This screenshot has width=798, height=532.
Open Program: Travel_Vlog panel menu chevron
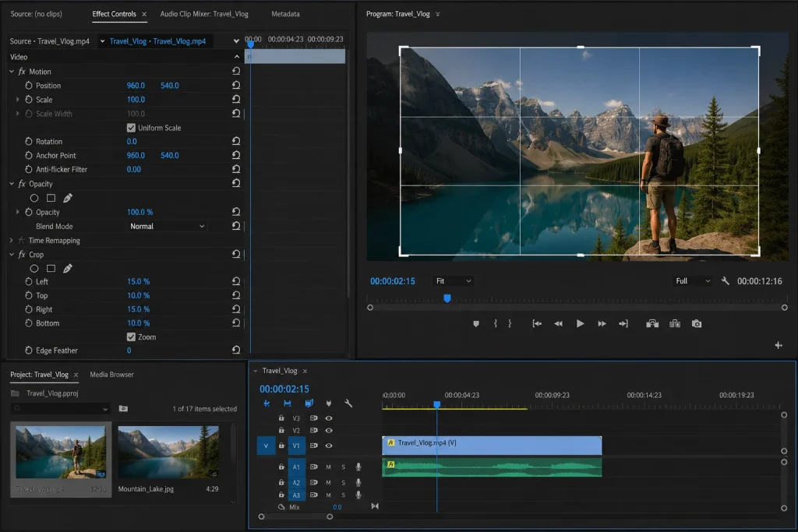(438, 14)
